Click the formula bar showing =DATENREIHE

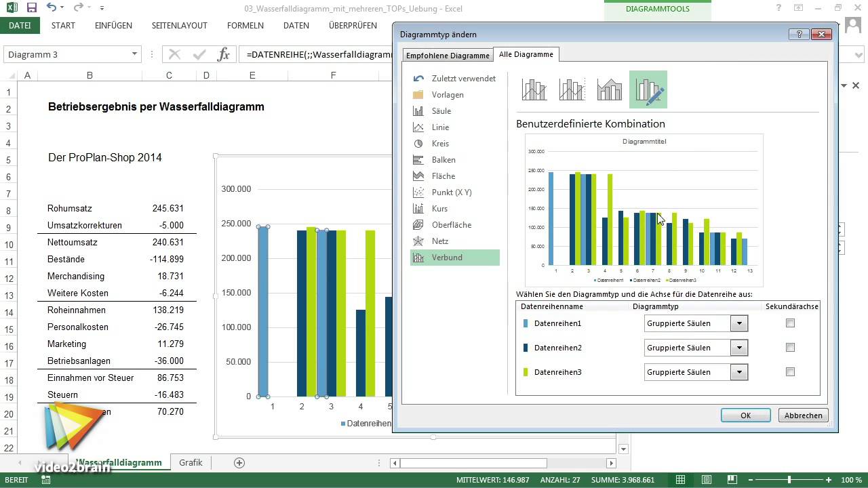point(319,55)
